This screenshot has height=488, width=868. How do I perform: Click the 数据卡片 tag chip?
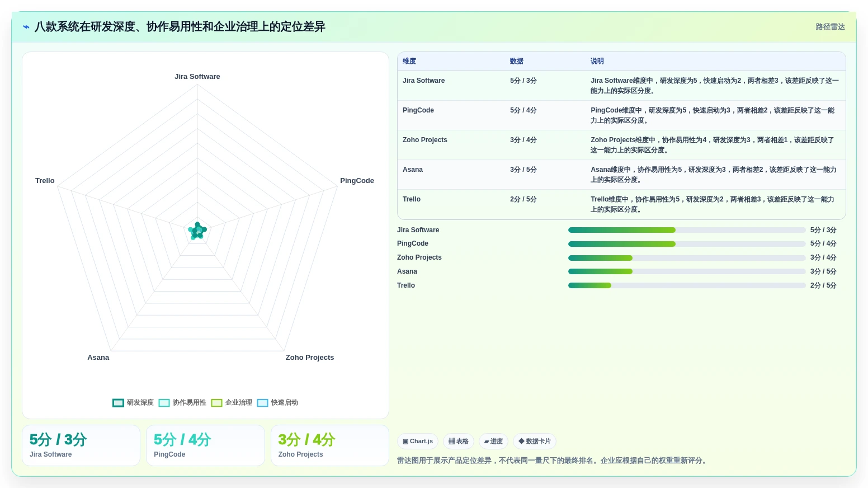click(535, 442)
